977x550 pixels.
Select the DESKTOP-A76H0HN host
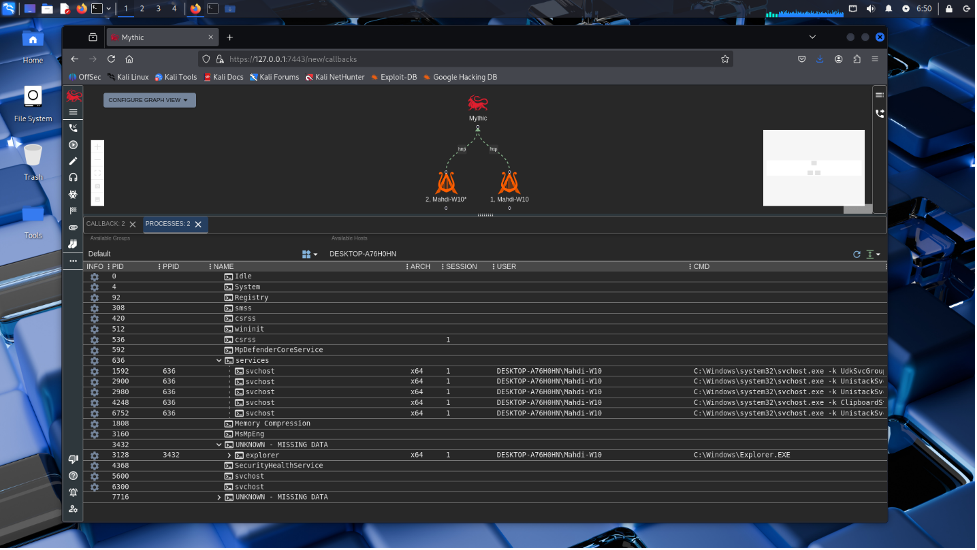tap(363, 254)
